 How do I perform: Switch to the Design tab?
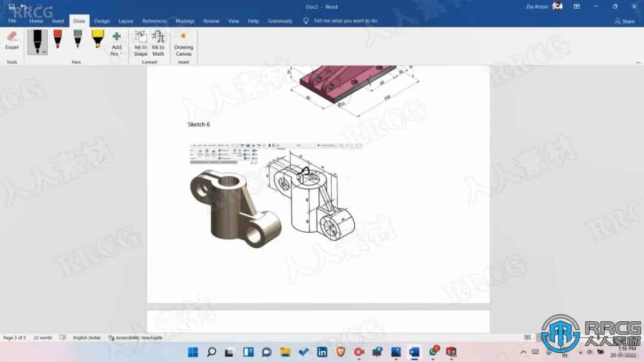101,21
